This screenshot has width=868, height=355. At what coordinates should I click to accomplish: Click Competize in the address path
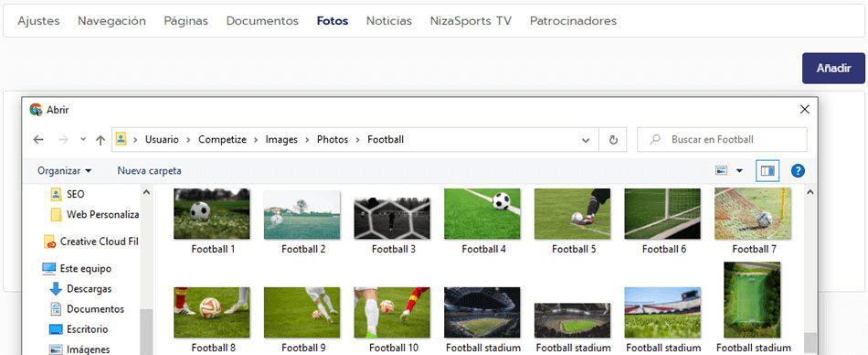[x=223, y=140]
